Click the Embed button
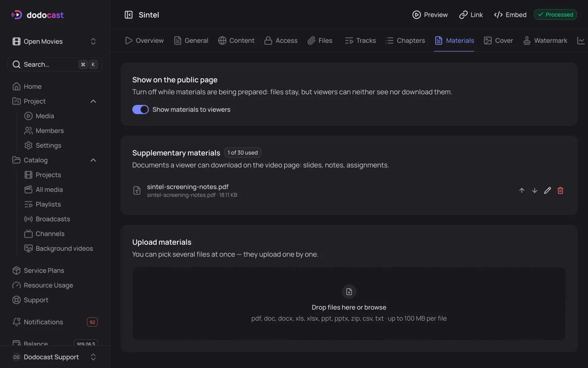588x368 pixels. (x=510, y=15)
